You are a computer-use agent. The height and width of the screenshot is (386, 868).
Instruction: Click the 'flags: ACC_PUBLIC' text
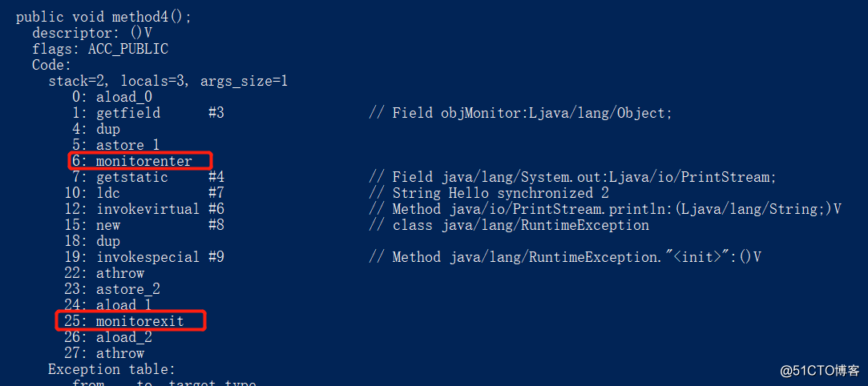[100, 49]
